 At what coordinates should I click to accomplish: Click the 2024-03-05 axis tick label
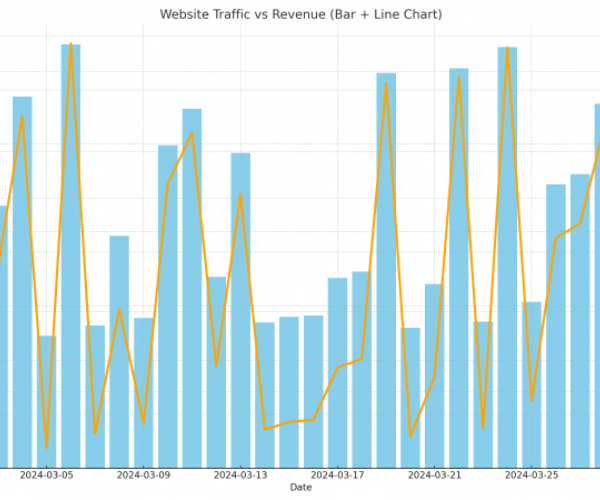46,475
